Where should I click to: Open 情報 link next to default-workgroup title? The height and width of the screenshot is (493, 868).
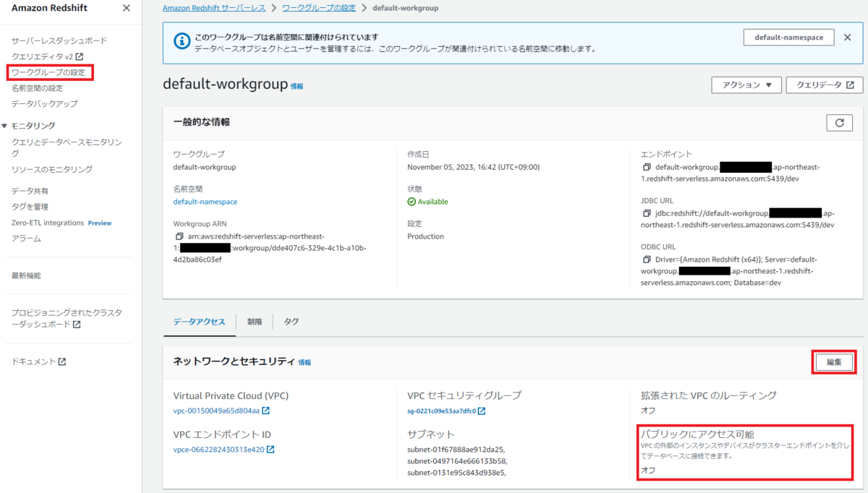(297, 86)
